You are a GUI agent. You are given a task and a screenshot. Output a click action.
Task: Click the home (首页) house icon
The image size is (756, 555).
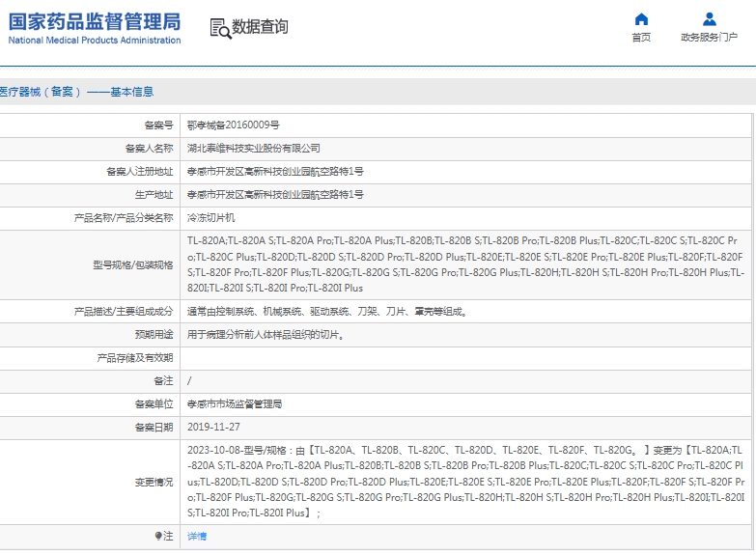tap(641, 19)
